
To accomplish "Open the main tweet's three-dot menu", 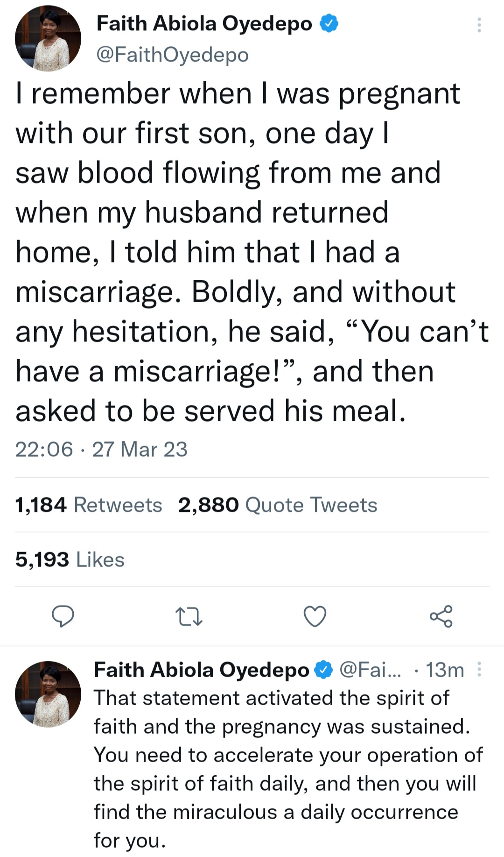I will (x=479, y=25).
